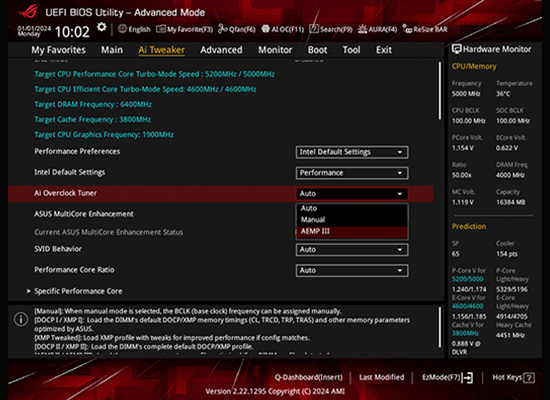Viewport: 550px width, 400px height.
Task: Click ReSize BAR button
Action: 425,29
